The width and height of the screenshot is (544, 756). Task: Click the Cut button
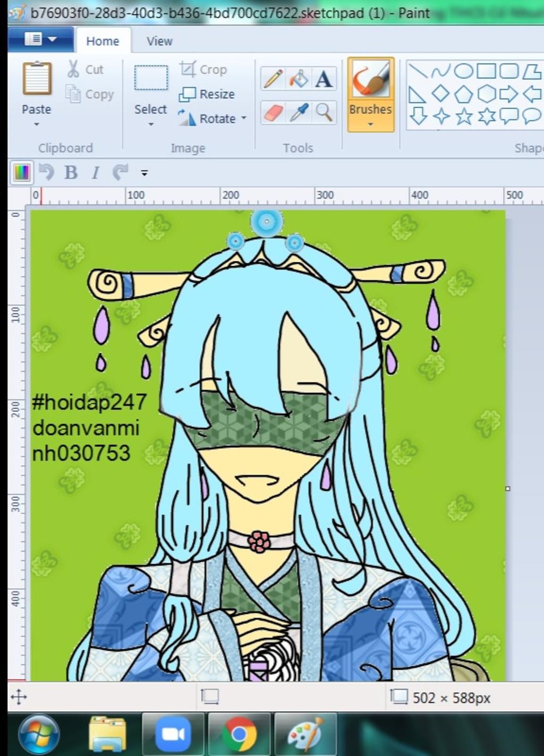click(x=86, y=69)
